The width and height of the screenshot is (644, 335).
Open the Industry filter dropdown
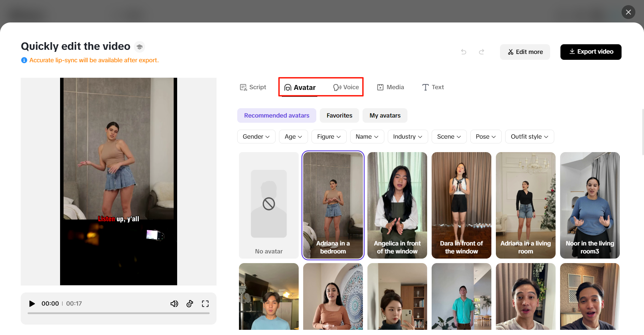click(x=407, y=137)
